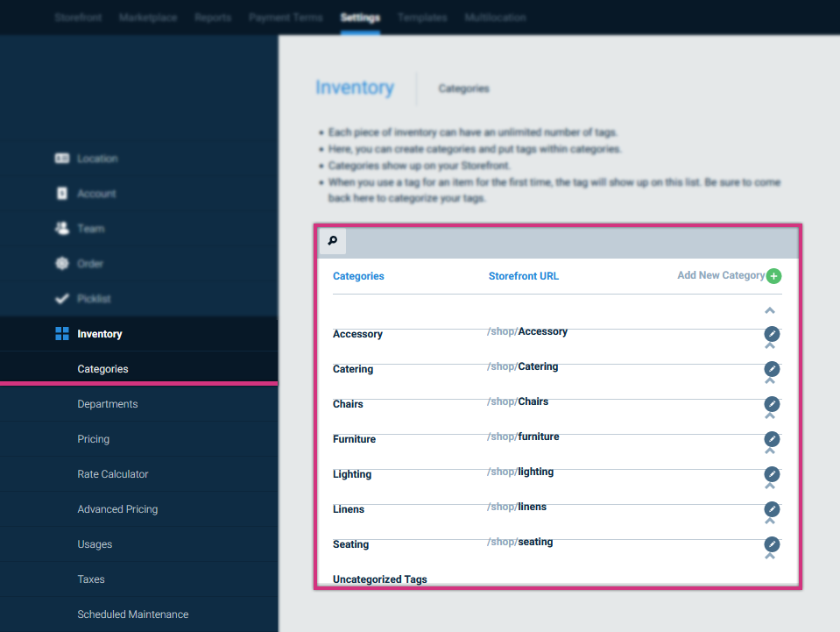840x632 pixels.
Task: Click the Inventory grid icon in the sidebar
Action: click(61, 333)
